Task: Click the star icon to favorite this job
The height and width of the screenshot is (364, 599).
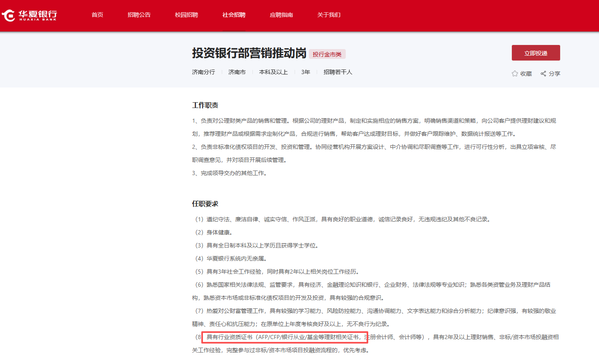Action: pyautogui.click(x=515, y=74)
